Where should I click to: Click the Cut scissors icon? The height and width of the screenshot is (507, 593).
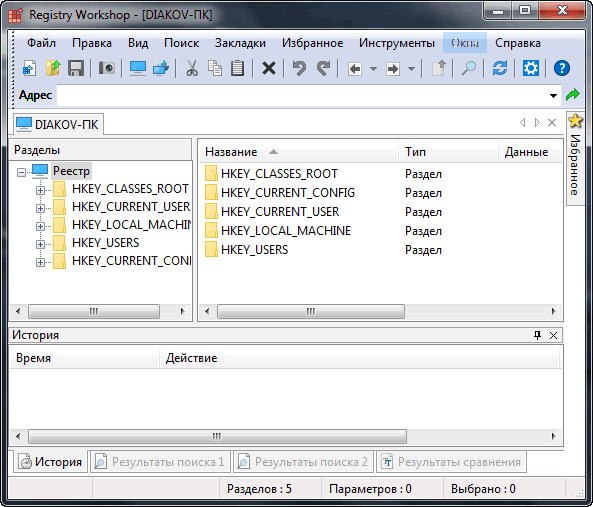click(192, 68)
